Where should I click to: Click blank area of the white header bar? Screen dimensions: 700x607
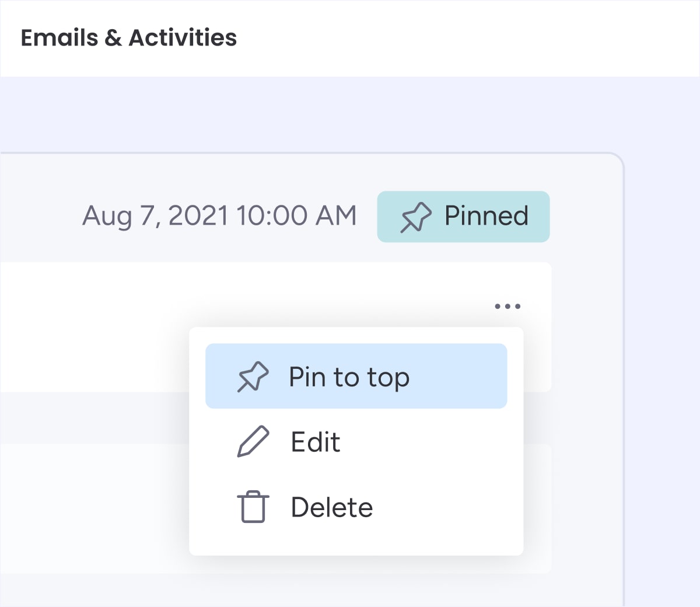(x=467, y=38)
